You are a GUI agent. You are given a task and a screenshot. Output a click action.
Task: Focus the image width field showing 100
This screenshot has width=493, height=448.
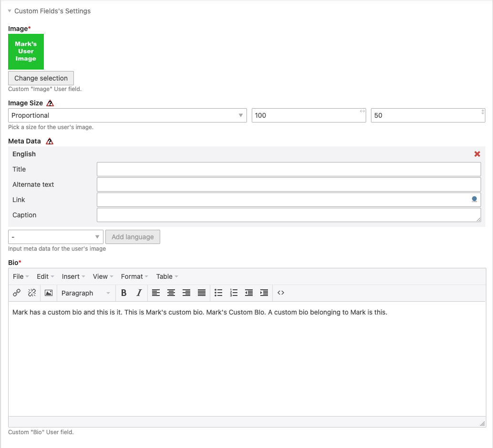pyautogui.click(x=309, y=115)
